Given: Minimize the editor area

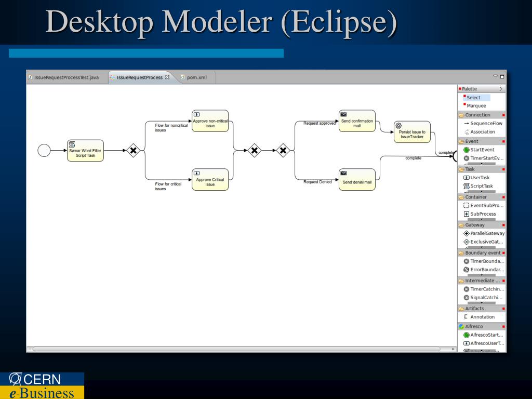Looking at the screenshot, I should coord(495,76).
